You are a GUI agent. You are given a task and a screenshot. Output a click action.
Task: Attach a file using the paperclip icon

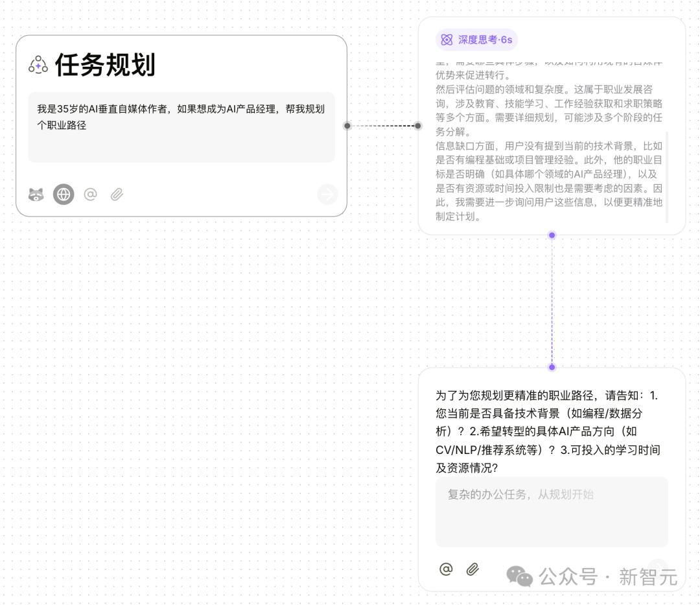tap(117, 194)
